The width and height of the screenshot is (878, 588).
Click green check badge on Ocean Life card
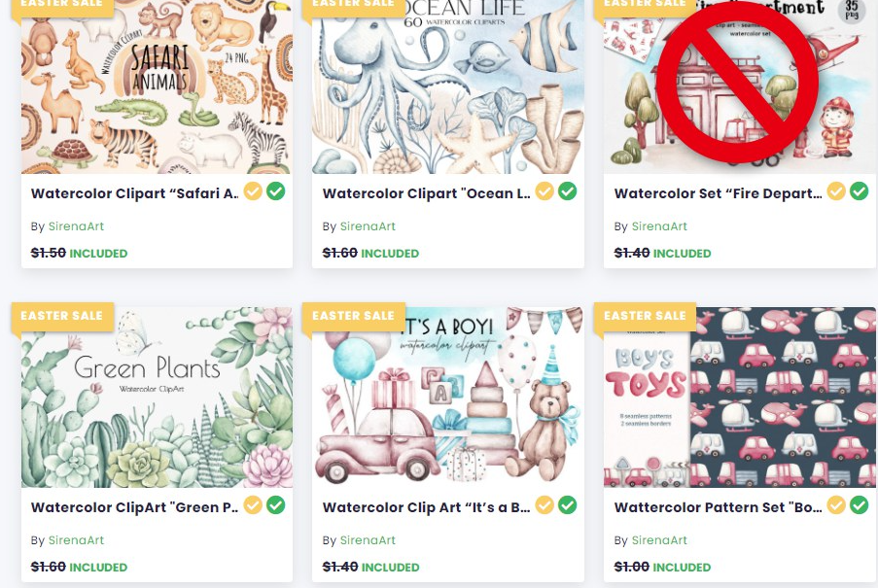point(567,191)
